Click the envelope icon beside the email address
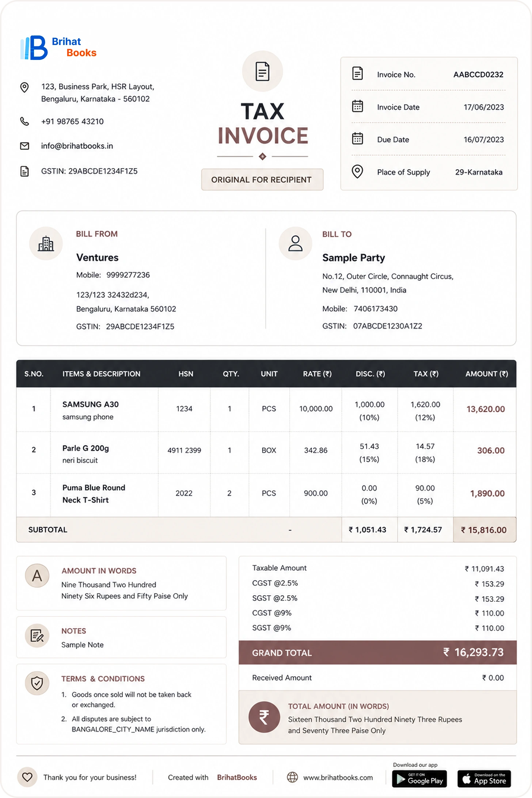Viewport: 532px width, 798px height. tap(24, 146)
